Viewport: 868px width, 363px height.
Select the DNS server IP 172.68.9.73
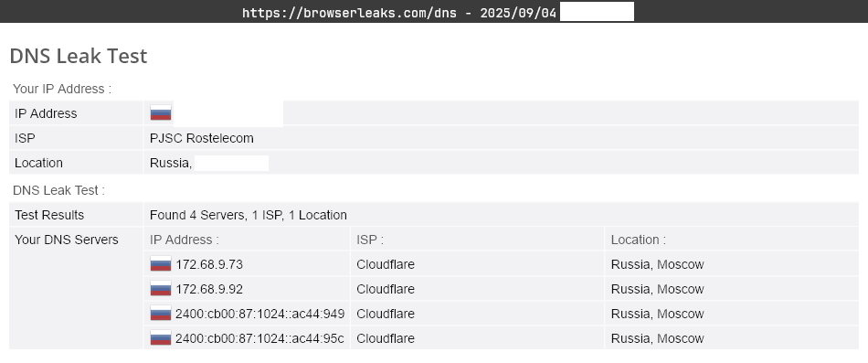209,265
